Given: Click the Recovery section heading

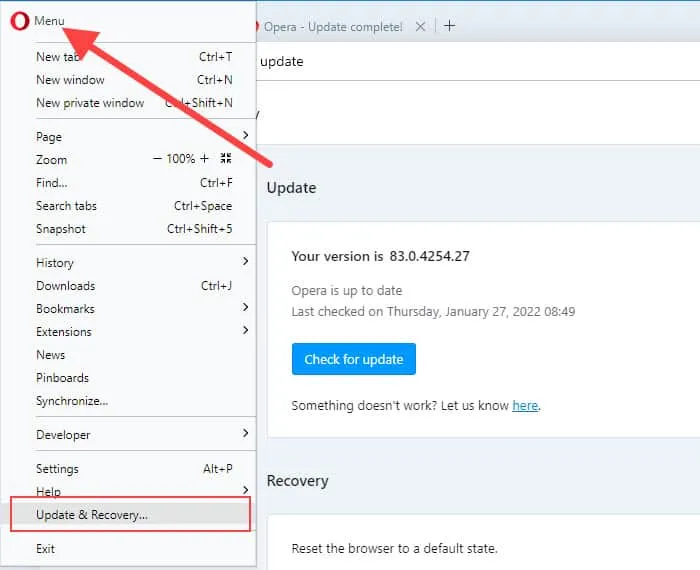Looking at the screenshot, I should click(x=297, y=481).
